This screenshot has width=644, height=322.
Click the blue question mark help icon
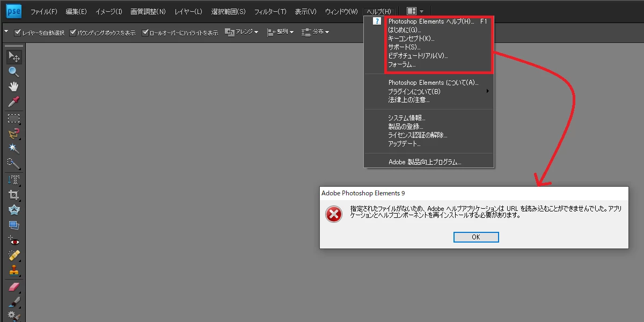[377, 21]
